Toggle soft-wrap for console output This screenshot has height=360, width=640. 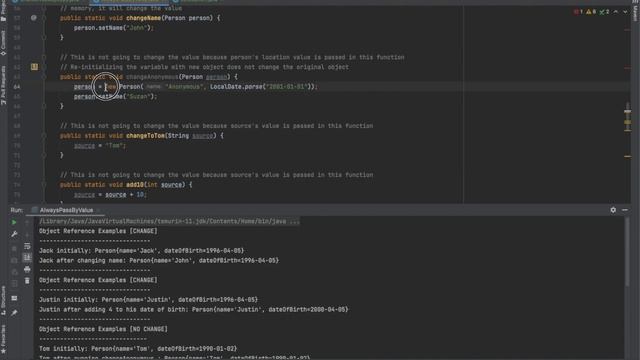click(x=27, y=246)
